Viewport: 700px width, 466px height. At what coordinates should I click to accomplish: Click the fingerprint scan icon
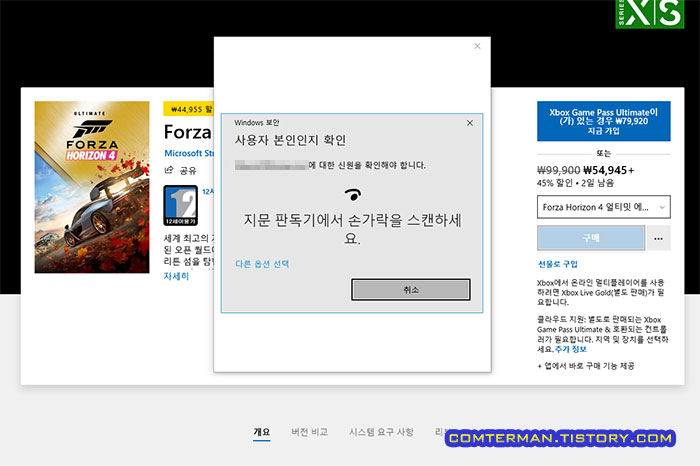point(353,194)
